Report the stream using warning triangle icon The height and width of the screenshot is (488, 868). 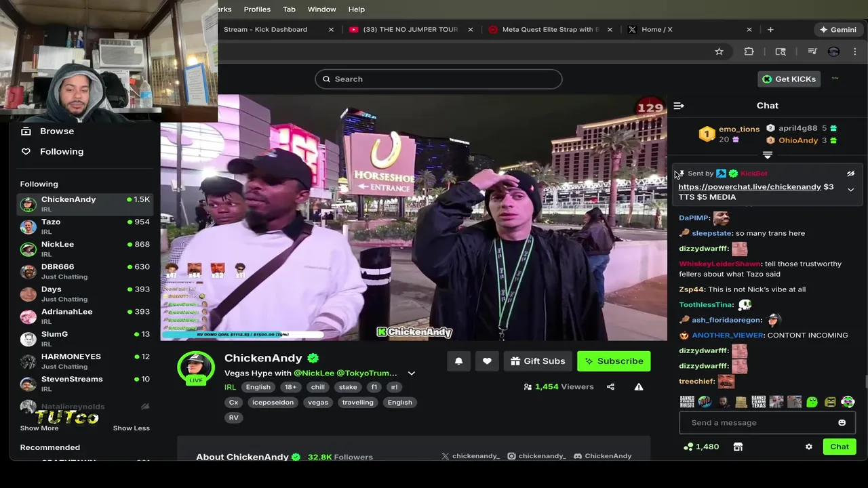pos(639,387)
